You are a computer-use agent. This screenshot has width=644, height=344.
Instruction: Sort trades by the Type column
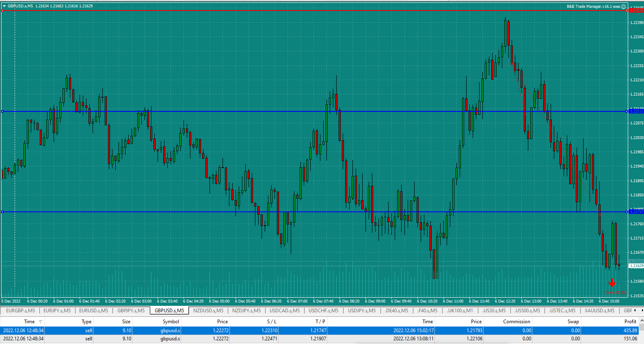tap(86, 322)
